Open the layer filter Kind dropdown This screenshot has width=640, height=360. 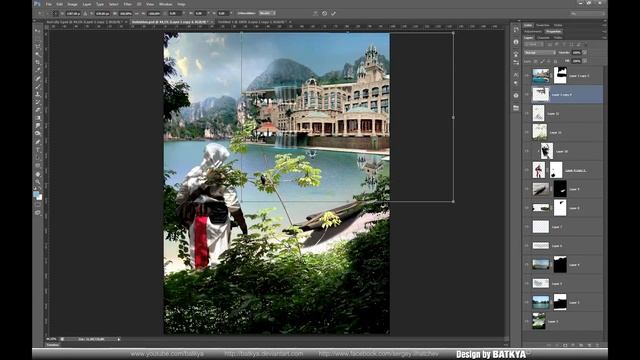(534, 44)
